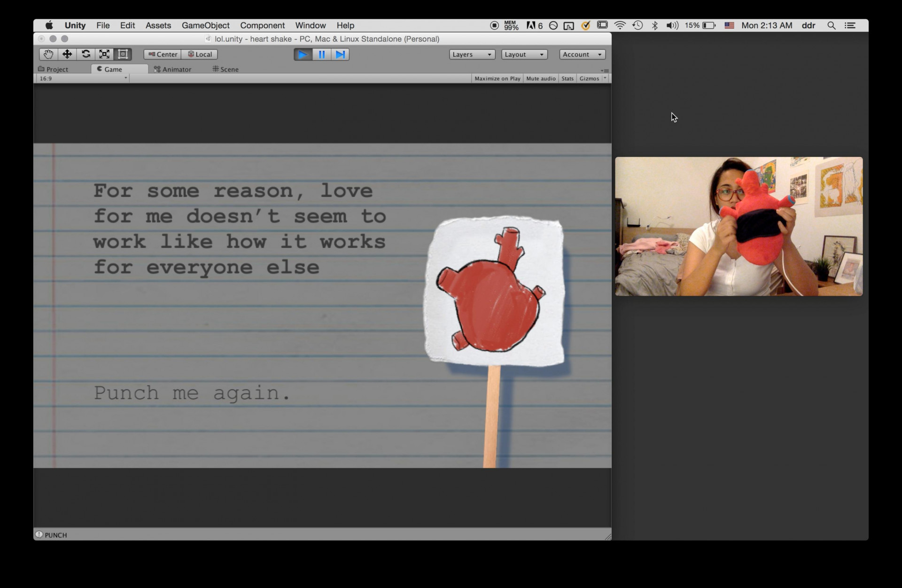Toggle Maximize on Play
Image resolution: width=902 pixels, height=588 pixels.
(x=497, y=78)
